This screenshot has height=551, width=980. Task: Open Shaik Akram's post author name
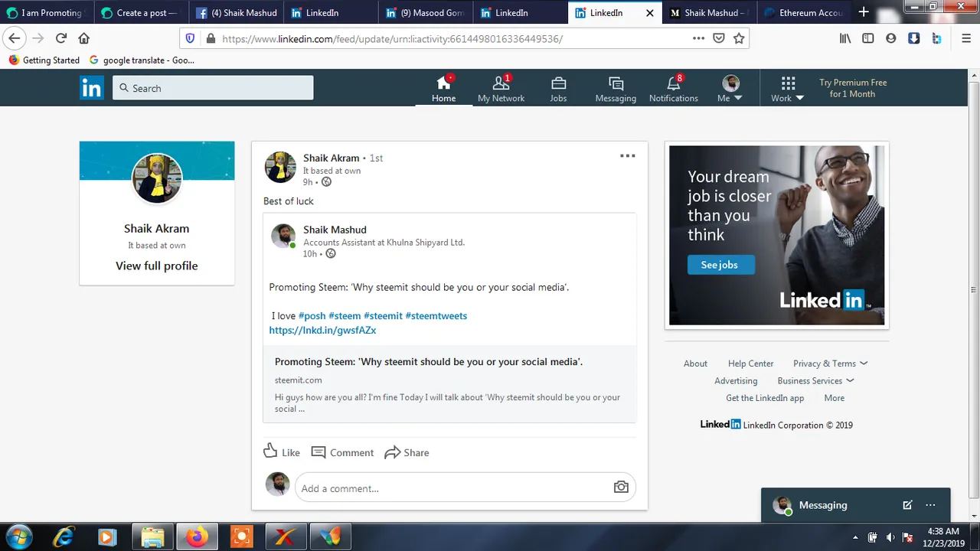pos(331,158)
